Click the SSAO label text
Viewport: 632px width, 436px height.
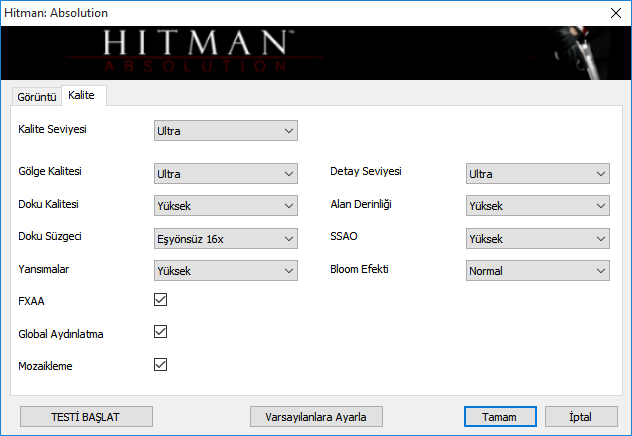(344, 236)
